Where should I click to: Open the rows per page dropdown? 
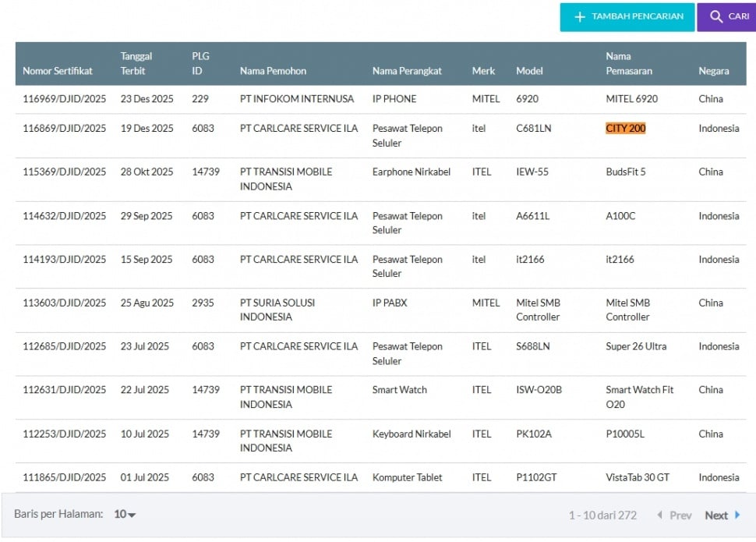point(125,515)
